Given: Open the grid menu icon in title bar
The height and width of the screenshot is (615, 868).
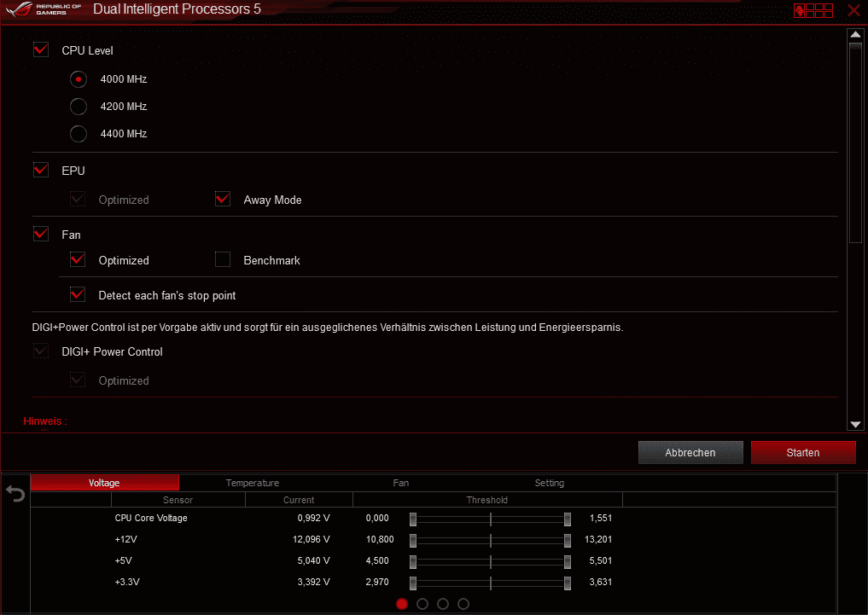Looking at the screenshot, I should [x=813, y=10].
